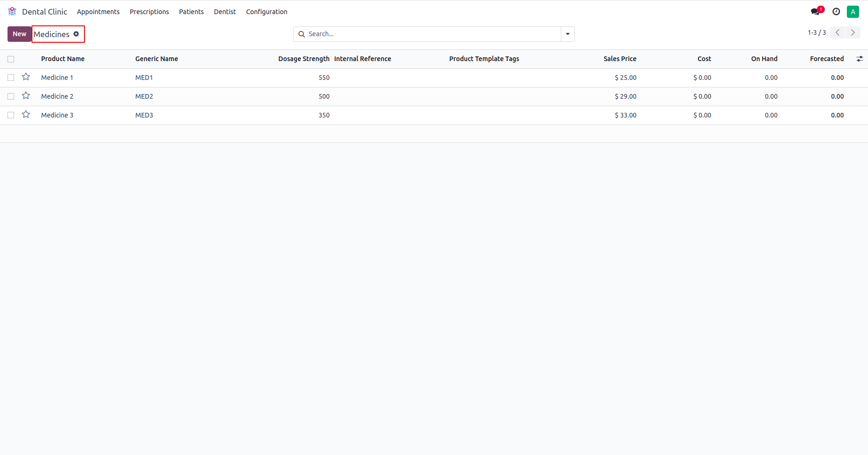The height and width of the screenshot is (455, 868).
Task: Open the Prescriptions menu
Action: pyautogui.click(x=149, y=12)
